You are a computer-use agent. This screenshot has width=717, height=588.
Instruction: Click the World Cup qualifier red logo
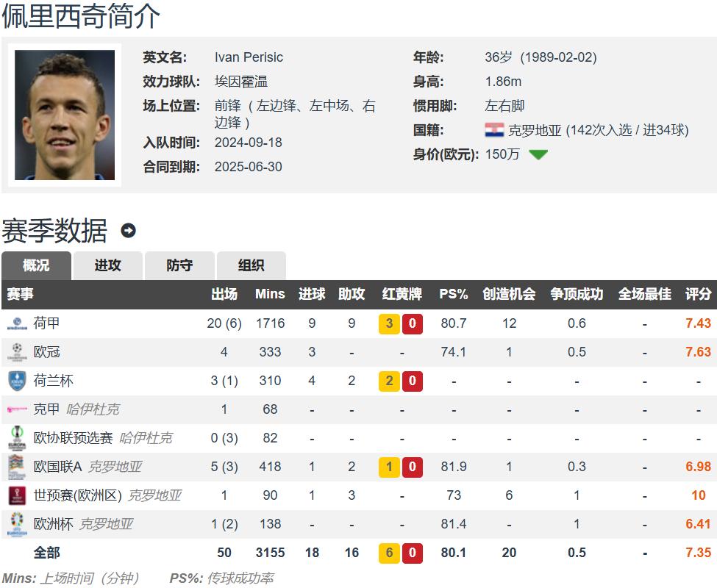[x=17, y=495]
